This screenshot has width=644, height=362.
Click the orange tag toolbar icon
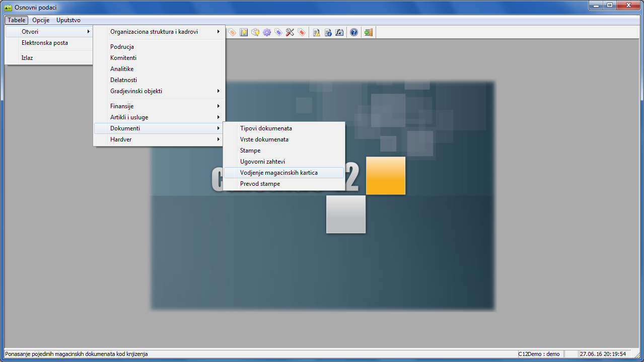(x=232, y=32)
